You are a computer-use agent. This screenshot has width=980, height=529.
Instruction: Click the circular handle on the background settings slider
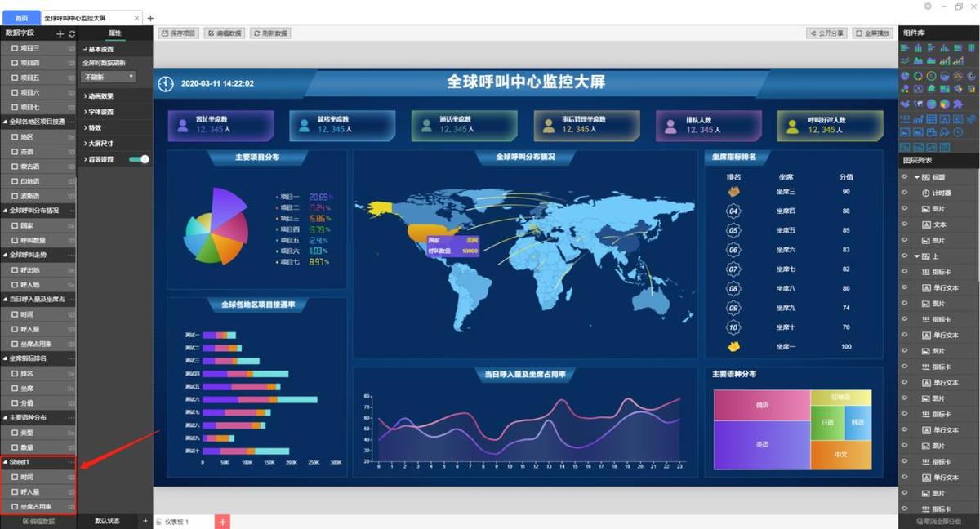tap(145, 159)
